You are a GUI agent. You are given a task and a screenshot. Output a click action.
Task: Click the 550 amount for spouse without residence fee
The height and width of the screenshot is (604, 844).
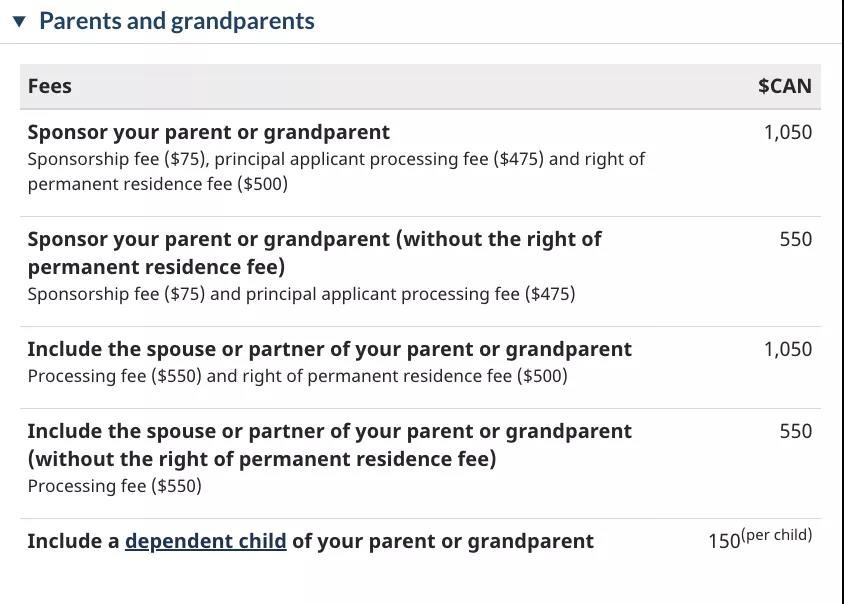(795, 431)
